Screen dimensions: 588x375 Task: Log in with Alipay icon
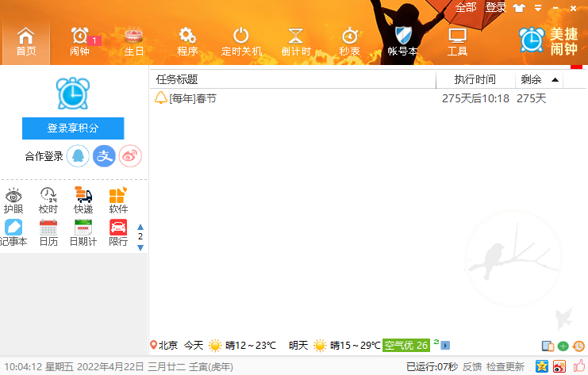coord(104,156)
